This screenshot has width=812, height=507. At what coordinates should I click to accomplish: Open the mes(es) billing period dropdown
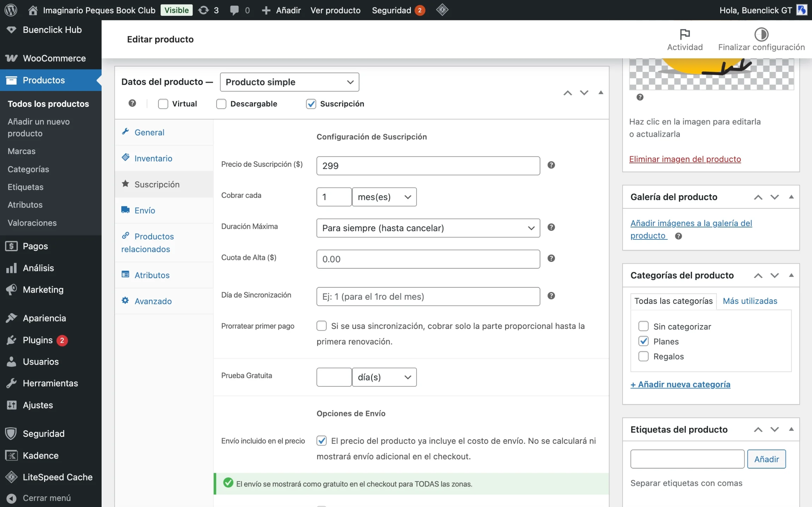pos(384,197)
